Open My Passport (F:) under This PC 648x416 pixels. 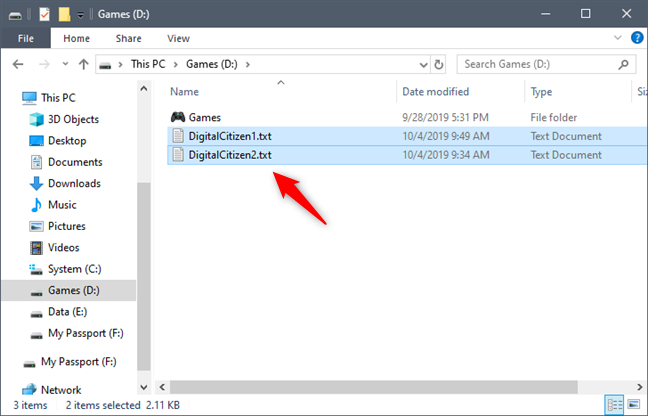[86, 333]
